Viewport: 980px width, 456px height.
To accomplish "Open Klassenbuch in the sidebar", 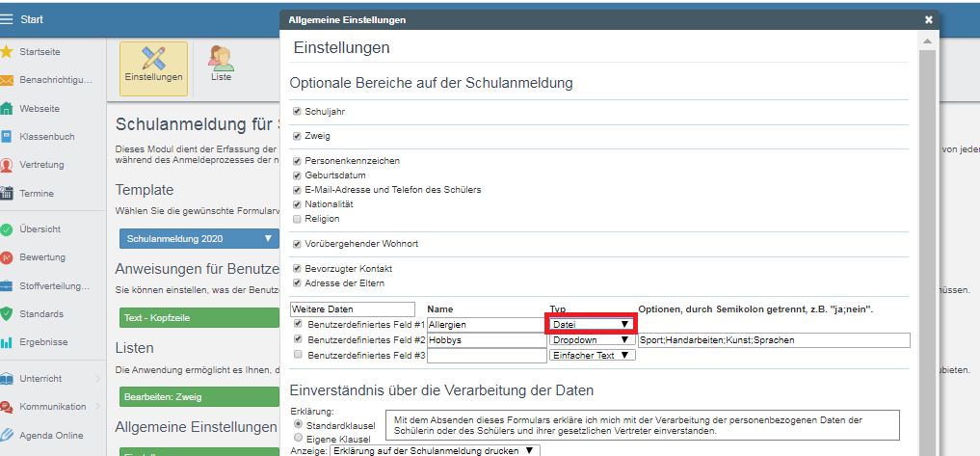I will click(47, 136).
